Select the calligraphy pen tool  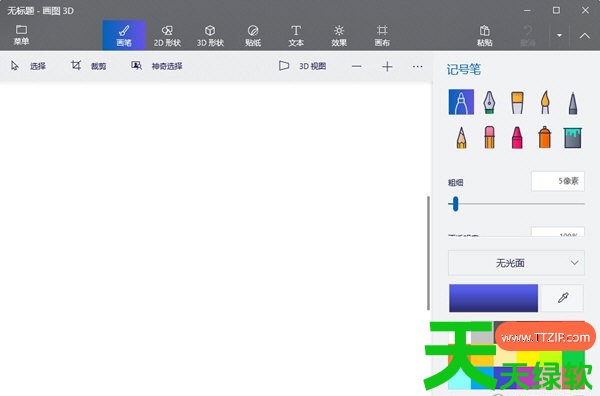[489, 102]
